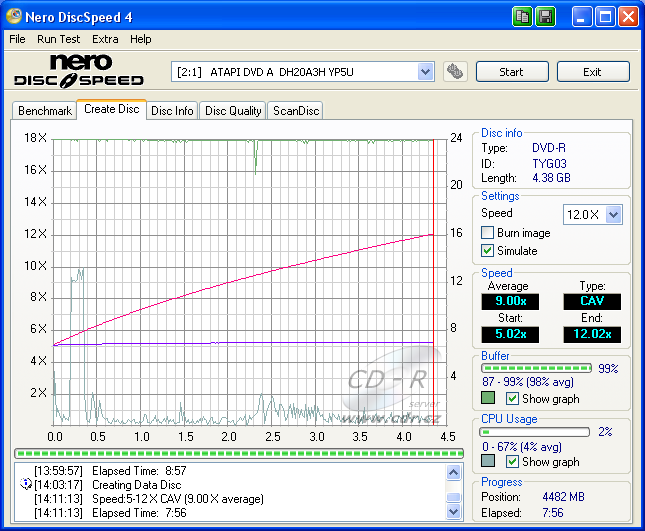Click the copy to clipboard icon in title bar

click(522, 17)
